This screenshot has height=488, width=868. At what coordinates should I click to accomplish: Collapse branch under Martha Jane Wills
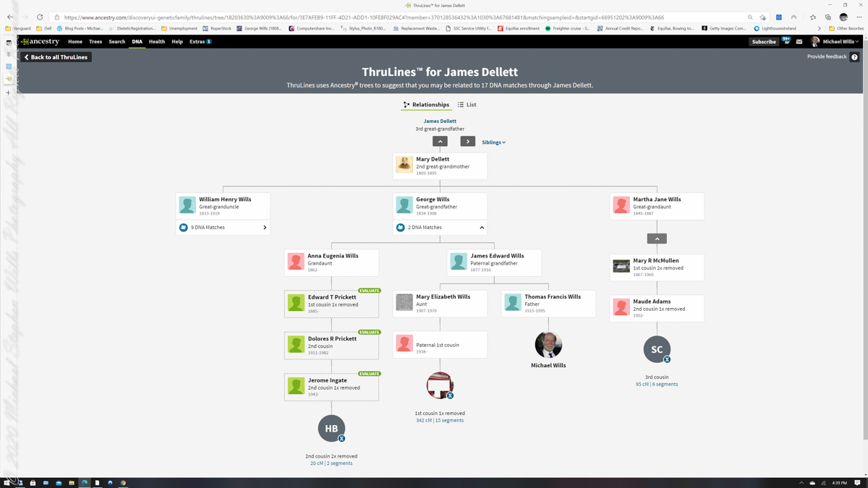tap(657, 239)
